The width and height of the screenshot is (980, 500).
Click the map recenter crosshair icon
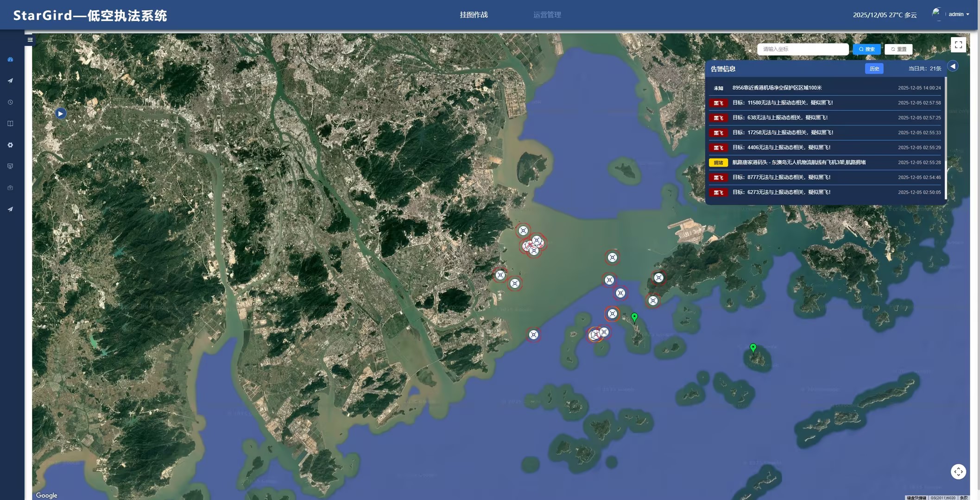coord(958,471)
